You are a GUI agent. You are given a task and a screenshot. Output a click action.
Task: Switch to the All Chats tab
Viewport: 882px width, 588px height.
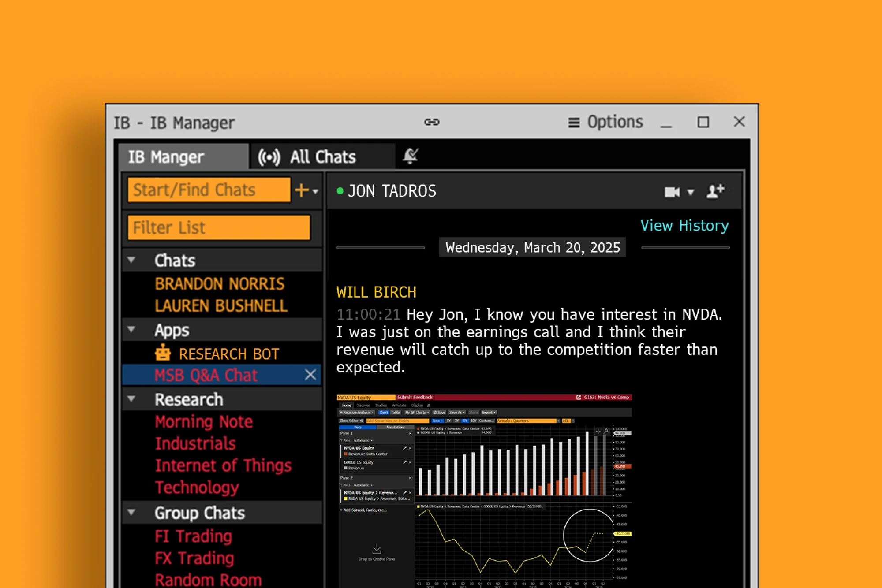(x=322, y=157)
